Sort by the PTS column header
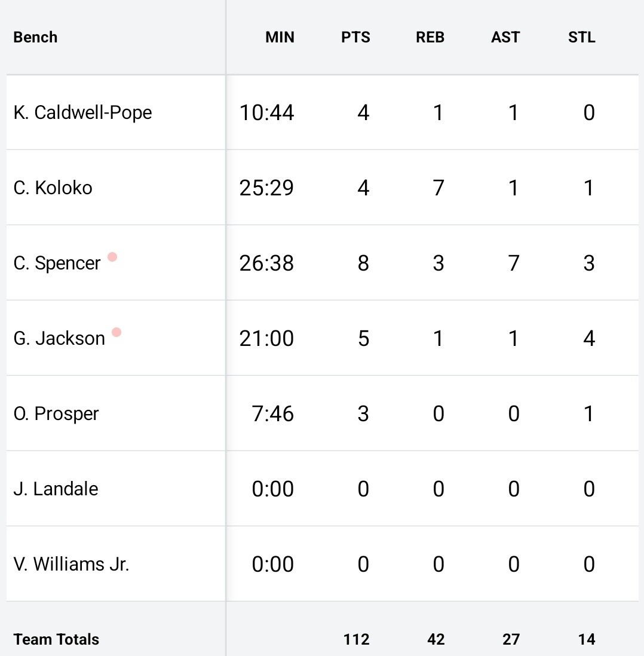644x656 pixels. (355, 37)
